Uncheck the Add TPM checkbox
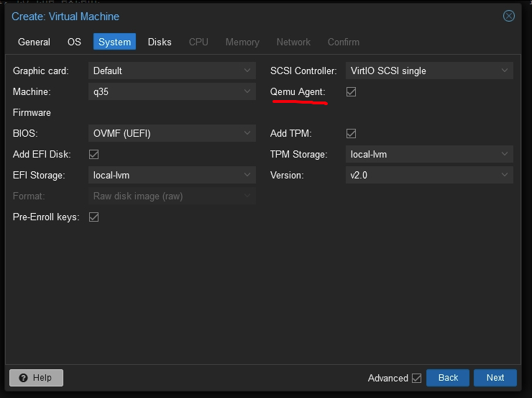 (x=352, y=134)
